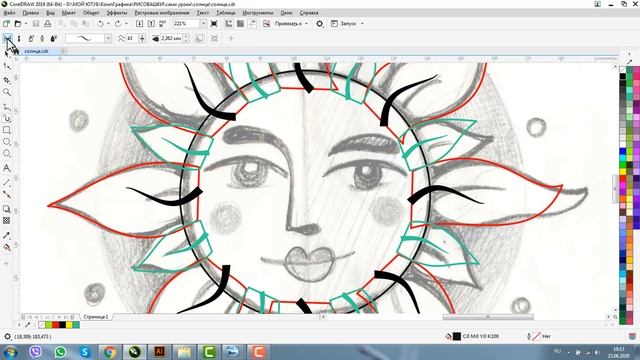The image size is (640, 360).
Task: Open the zoom level 221% dropdown
Action: (x=203, y=24)
